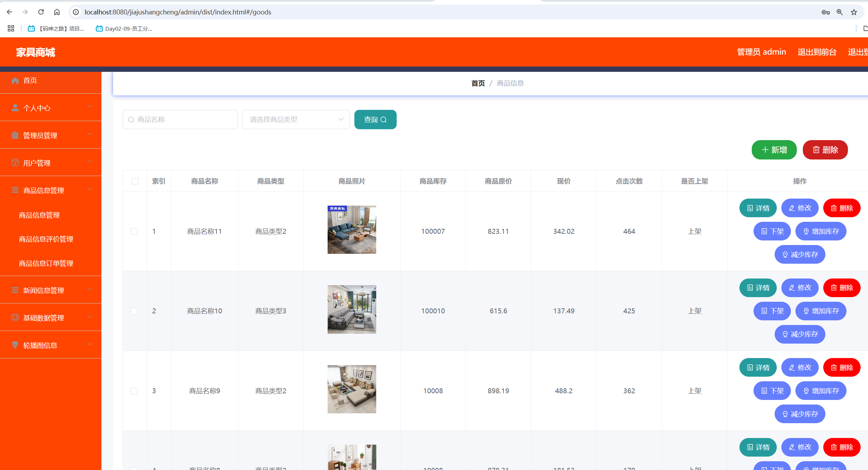The height and width of the screenshot is (470, 868).
Task: Toggle the select-all checkbox in table header
Action: [x=135, y=181]
